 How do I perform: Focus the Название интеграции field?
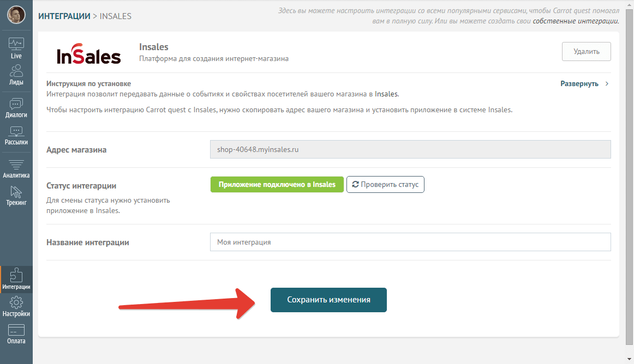(x=410, y=242)
